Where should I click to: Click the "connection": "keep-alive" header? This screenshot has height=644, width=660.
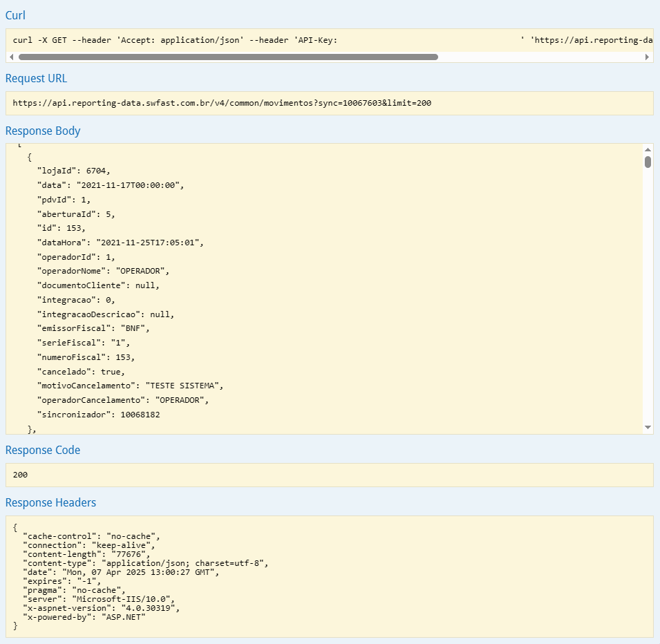coord(89,545)
